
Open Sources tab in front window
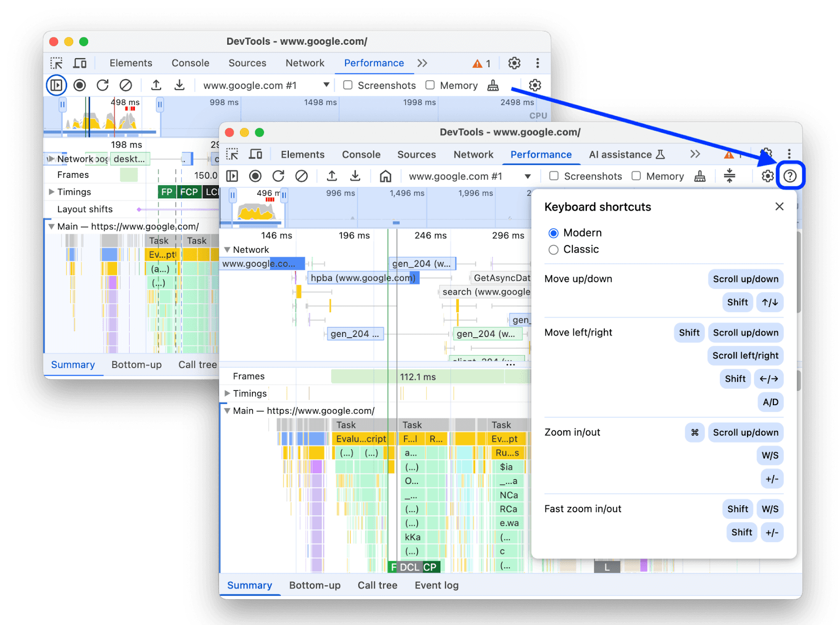416,154
